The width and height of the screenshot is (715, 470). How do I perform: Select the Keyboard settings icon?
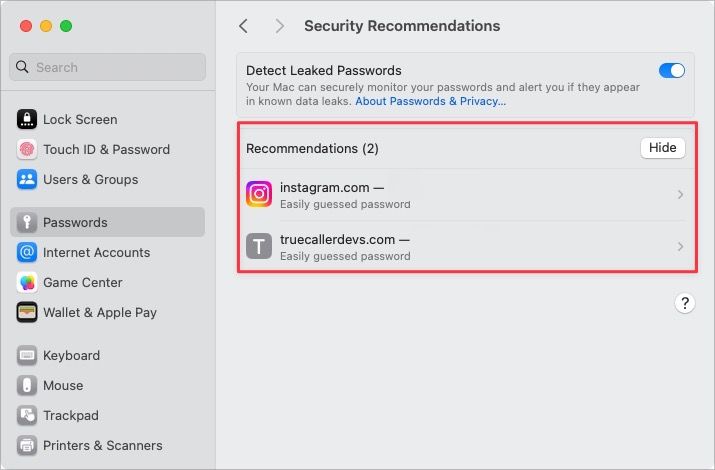pos(27,356)
